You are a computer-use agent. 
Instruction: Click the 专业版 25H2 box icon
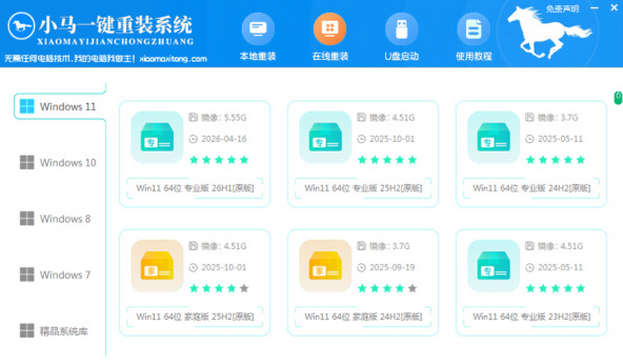(x=326, y=137)
